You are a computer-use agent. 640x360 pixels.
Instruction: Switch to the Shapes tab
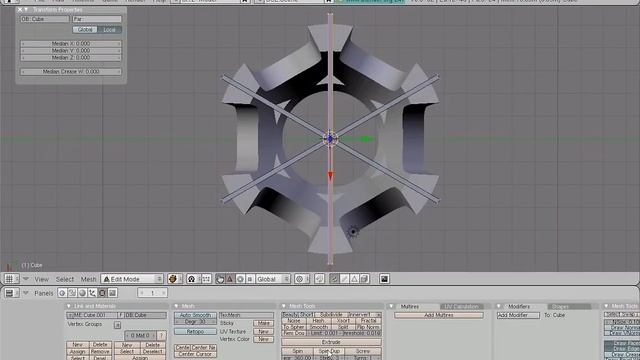[x=569, y=307]
